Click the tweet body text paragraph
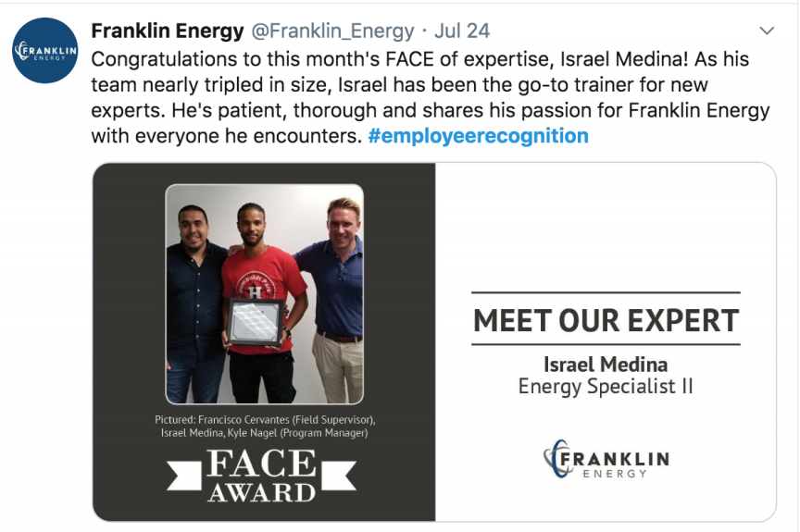 [x=431, y=97]
